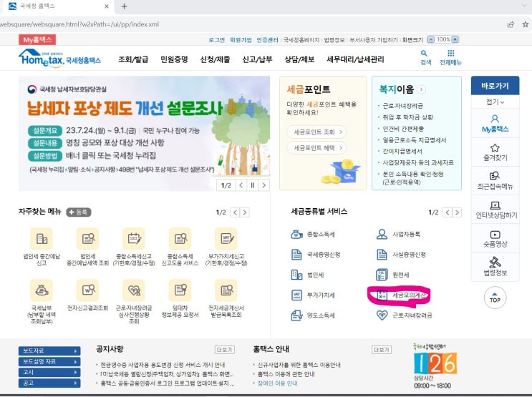Screen dimensions: 532x397
Task: Open the 상담/제보 menu
Action: tap(299, 59)
